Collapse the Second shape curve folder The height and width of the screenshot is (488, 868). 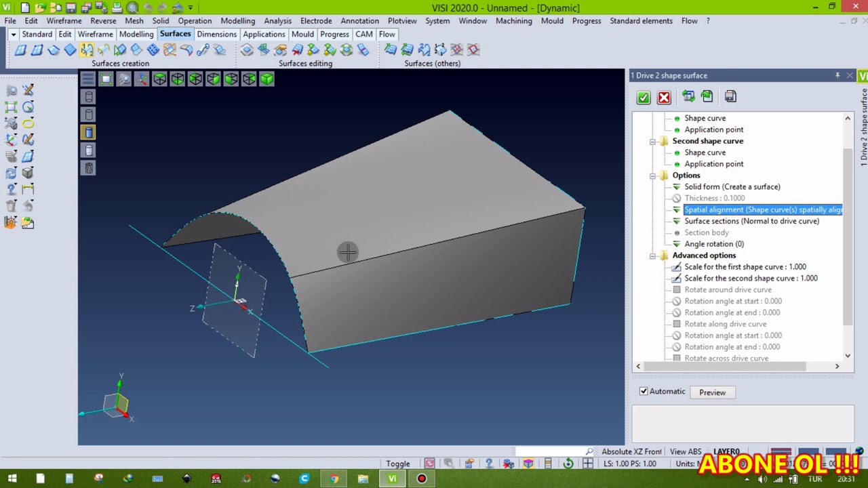pos(652,141)
